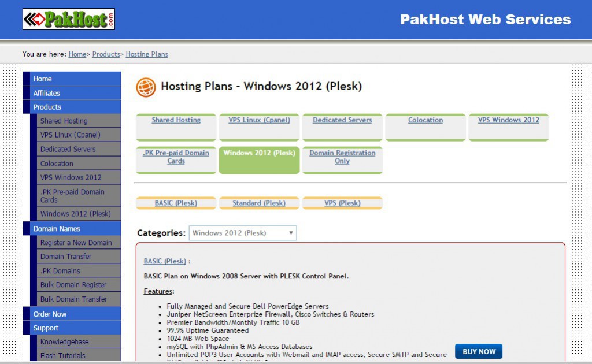Image resolution: width=592 pixels, height=364 pixels.
Task: Open .PK Pre-paid Domain Cards sidebar item
Action: (79, 195)
